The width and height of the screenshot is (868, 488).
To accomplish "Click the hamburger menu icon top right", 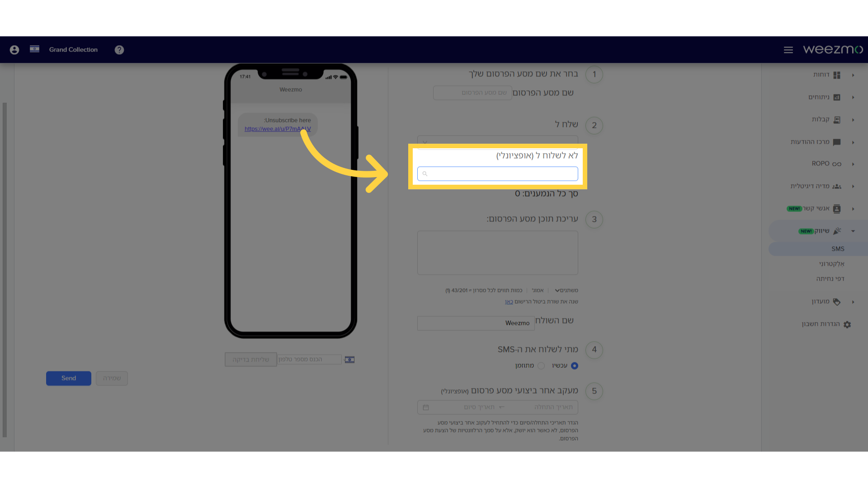I will click(789, 49).
